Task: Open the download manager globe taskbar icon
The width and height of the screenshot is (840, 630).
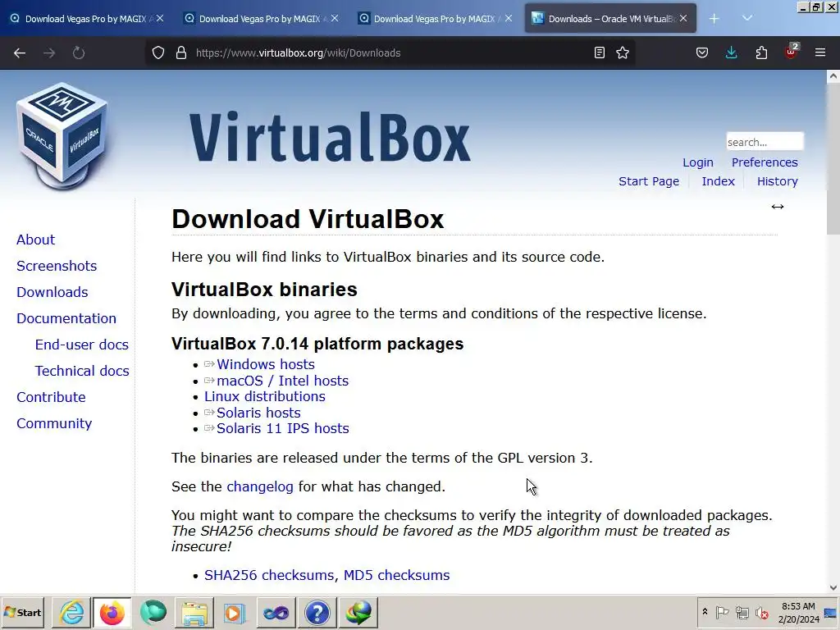Action: click(x=358, y=612)
